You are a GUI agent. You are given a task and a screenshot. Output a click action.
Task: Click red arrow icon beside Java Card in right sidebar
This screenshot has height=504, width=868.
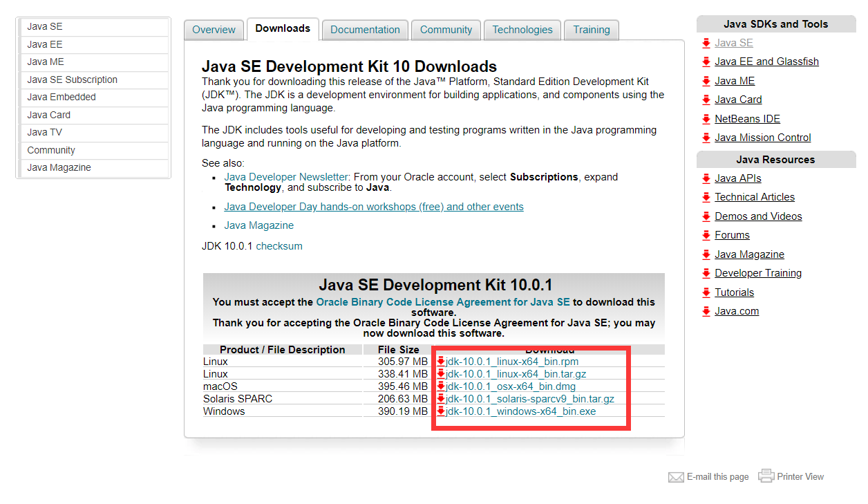[706, 100]
